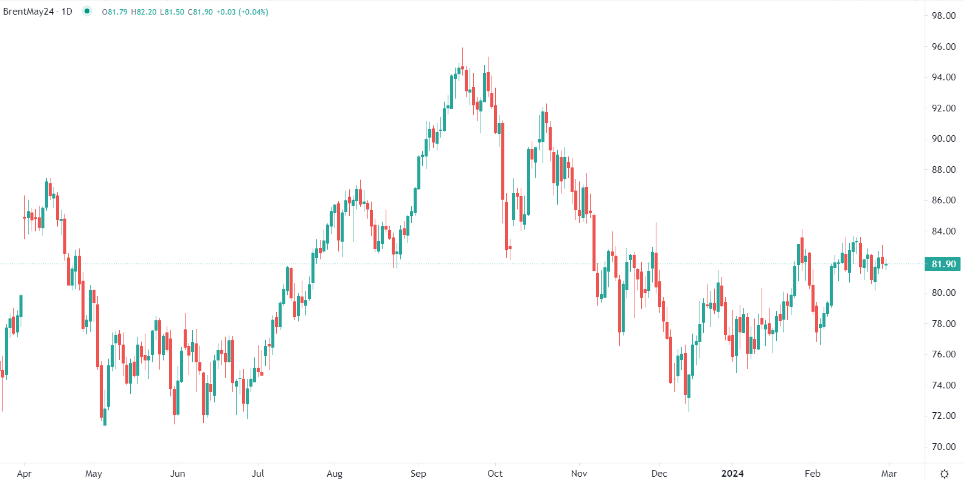Click the open value O81.79 in legend
This screenshot has height=495, width=980.
pos(114,12)
